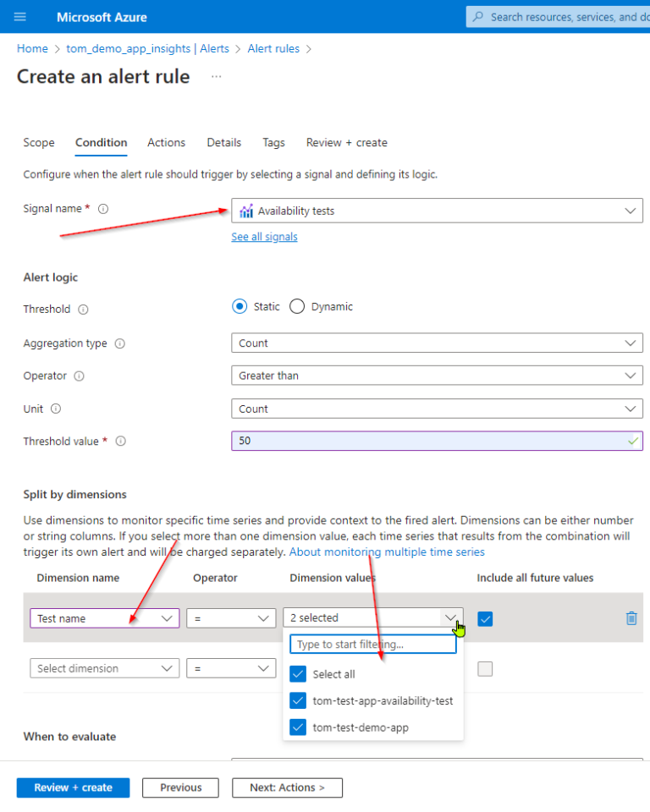Viewport: 650px width, 812px height.
Task: Open the Aggregation type dropdown
Action: click(x=437, y=343)
